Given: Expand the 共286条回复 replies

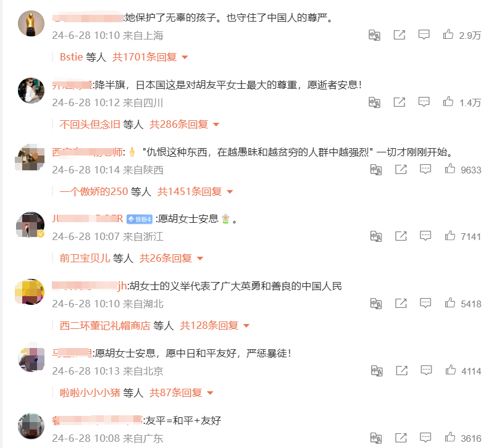Looking at the screenshot, I should (184, 124).
